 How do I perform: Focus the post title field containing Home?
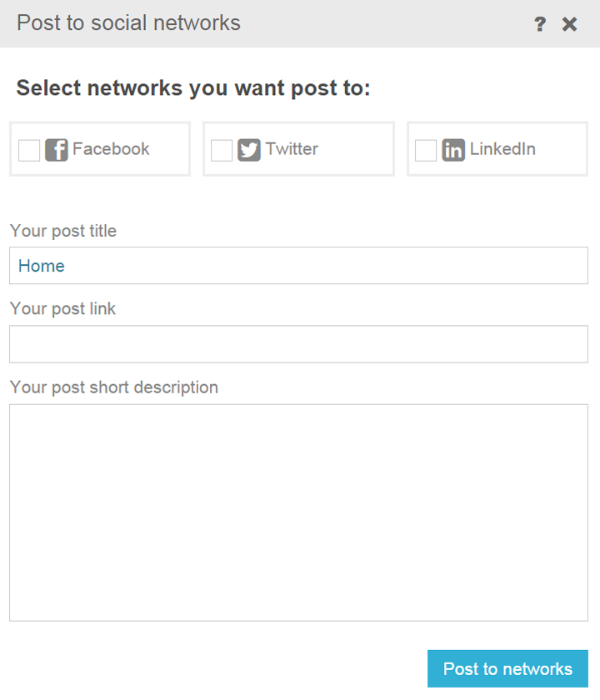click(x=298, y=266)
